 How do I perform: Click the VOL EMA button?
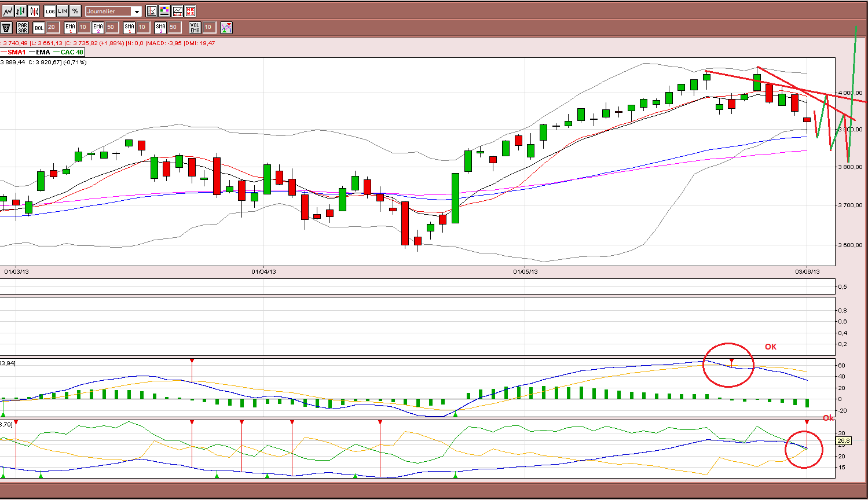(195, 27)
